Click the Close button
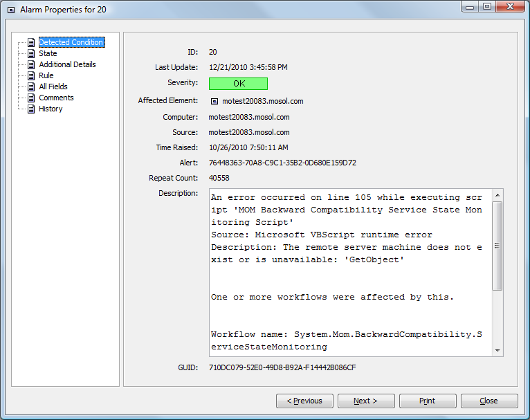This screenshot has height=420, width=530. coord(489,401)
